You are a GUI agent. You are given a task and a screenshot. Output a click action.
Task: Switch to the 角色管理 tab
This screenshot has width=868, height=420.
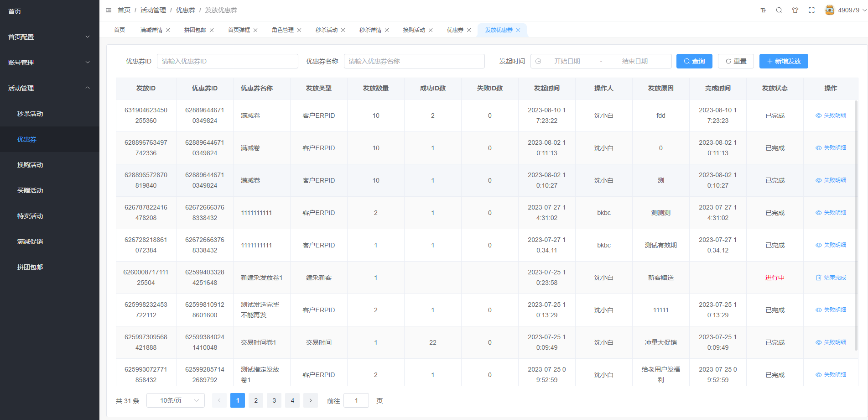pos(283,30)
